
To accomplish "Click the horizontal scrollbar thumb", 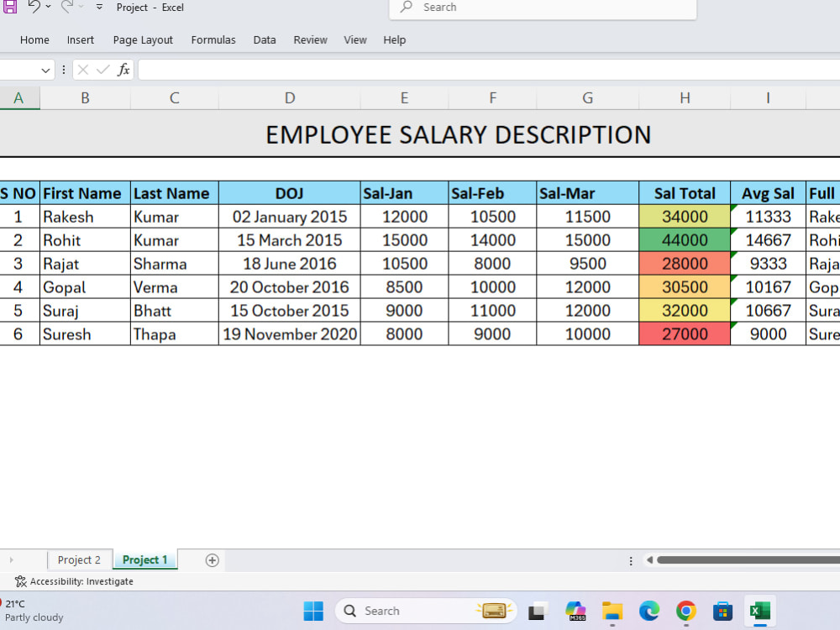I will tap(748, 559).
